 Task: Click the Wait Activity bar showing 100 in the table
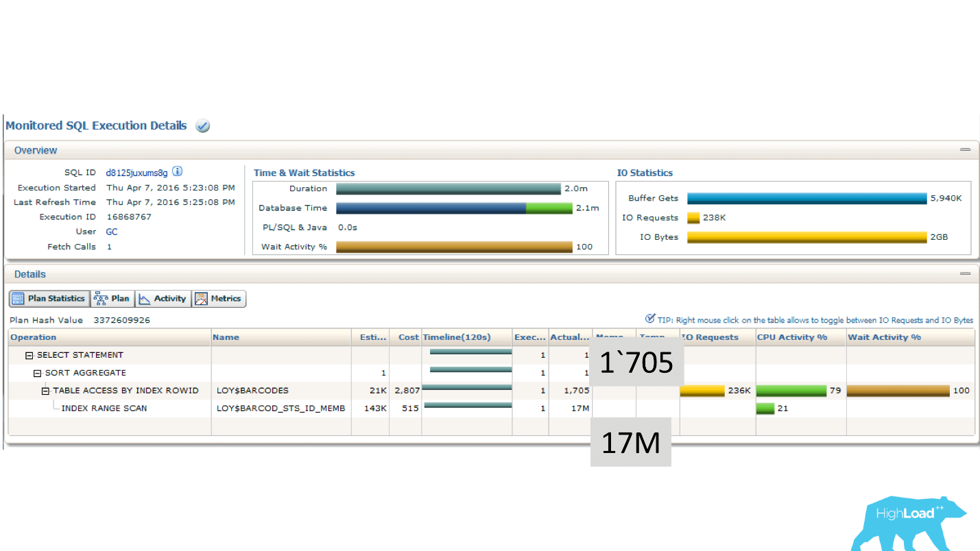click(x=898, y=391)
